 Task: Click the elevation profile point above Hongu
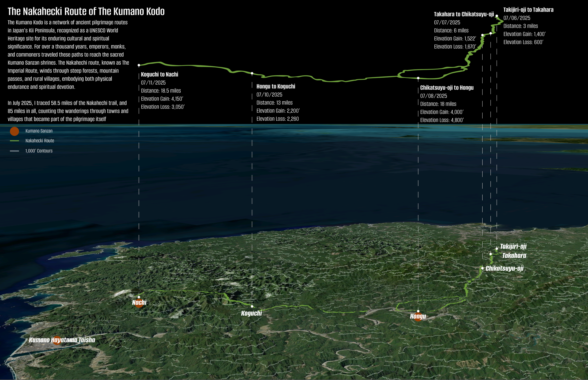418,78
